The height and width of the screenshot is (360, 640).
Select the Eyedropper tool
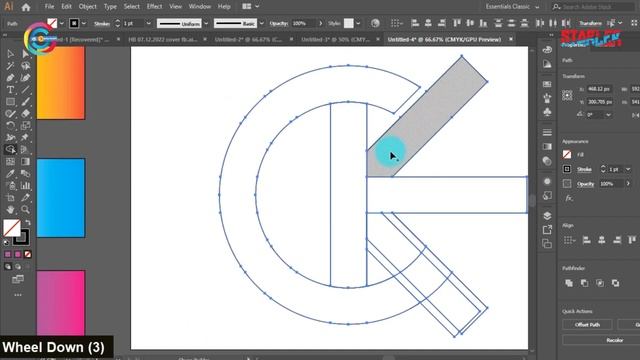pos(10,174)
